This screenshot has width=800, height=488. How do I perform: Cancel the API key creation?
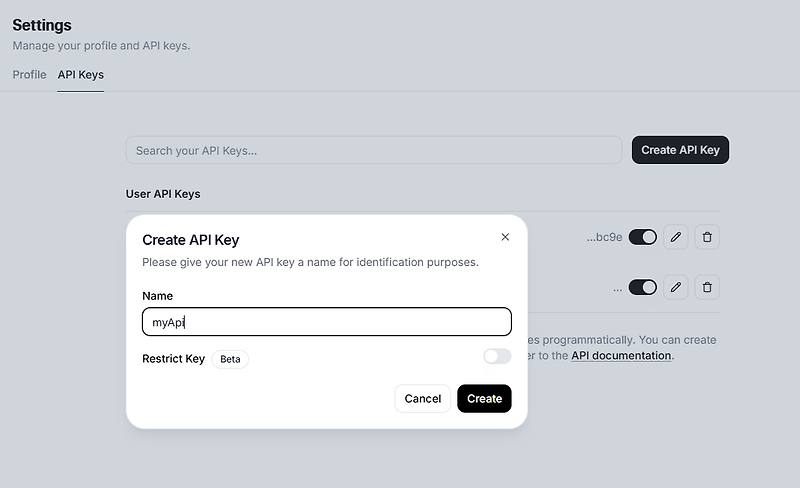pyautogui.click(x=422, y=398)
